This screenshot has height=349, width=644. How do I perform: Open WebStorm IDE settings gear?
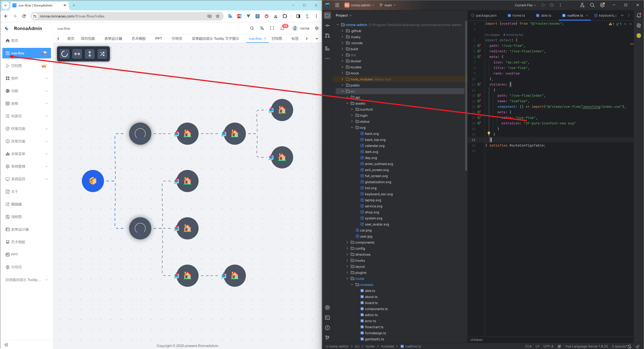(602, 5)
